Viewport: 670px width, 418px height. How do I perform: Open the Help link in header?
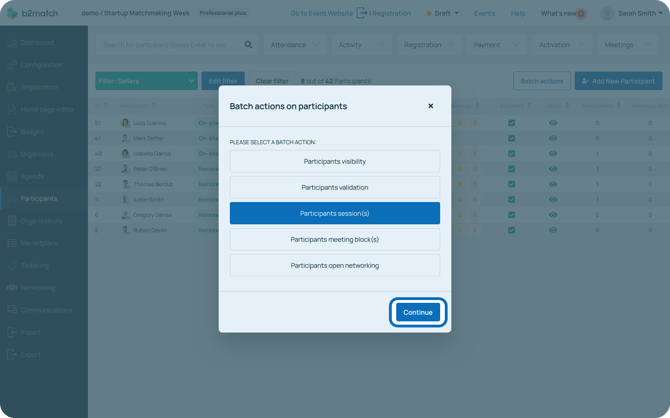tap(517, 13)
